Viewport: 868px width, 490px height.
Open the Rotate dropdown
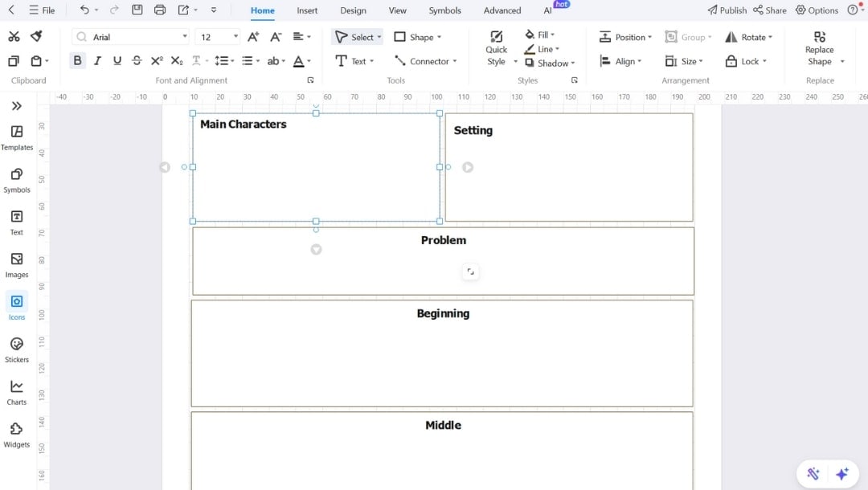tap(748, 37)
